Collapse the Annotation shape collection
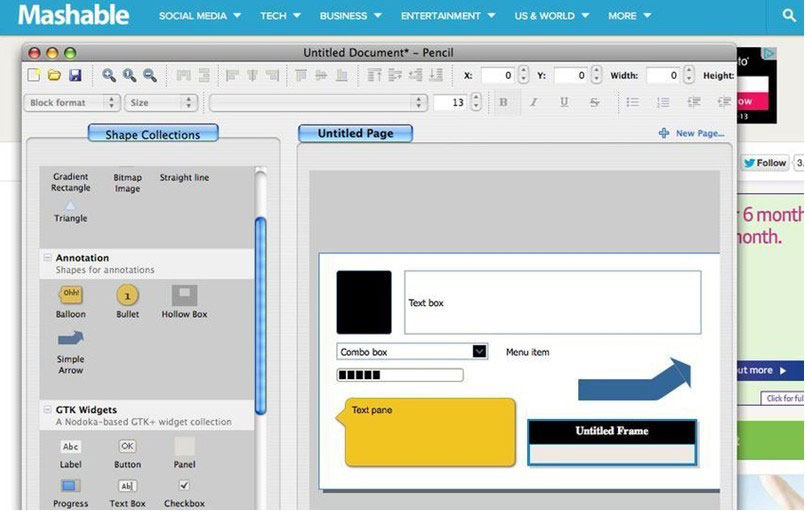This screenshot has width=805, height=511. point(47,258)
